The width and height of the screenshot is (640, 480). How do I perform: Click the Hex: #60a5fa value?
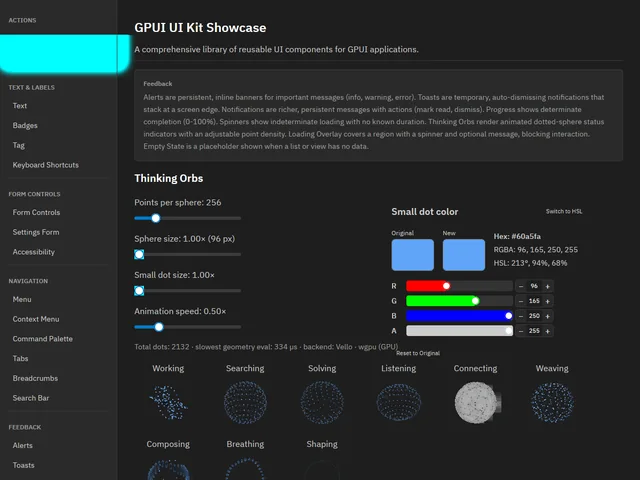point(517,236)
